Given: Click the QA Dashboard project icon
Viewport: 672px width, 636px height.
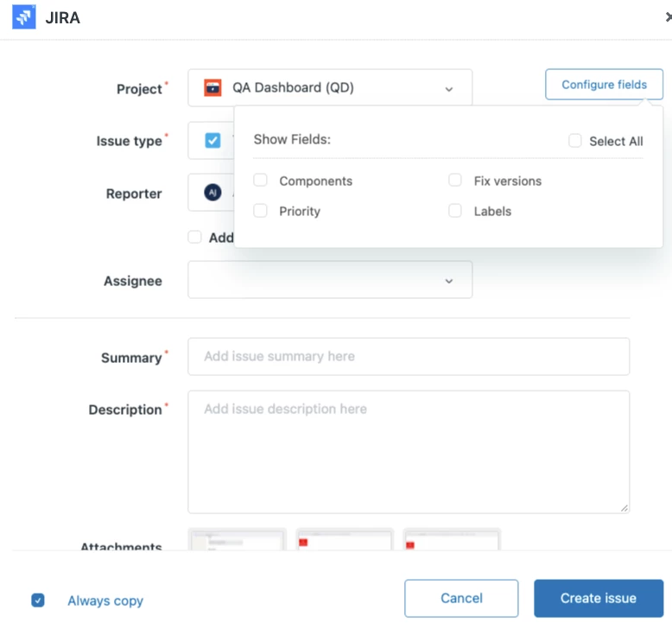Looking at the screenshot, I should 212,88.
